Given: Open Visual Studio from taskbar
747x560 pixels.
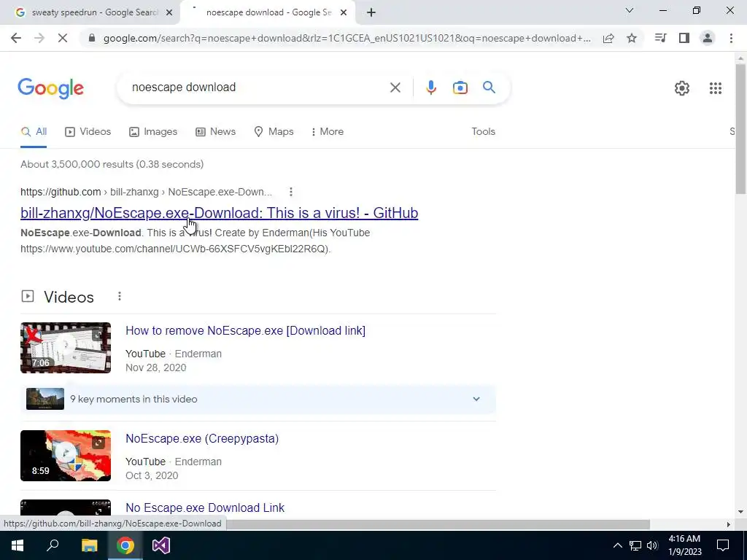Looking at the screenshot, I should (x=161, y=545).
